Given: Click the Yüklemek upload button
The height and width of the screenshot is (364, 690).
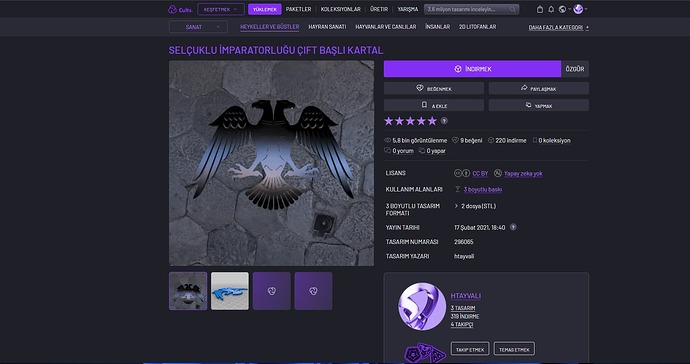Looking at the screenshot, I should coord(265,9).
